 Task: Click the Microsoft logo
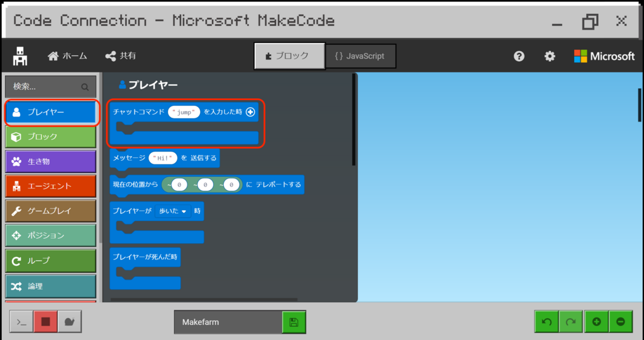pyautogui.click(x=604, y=56)
